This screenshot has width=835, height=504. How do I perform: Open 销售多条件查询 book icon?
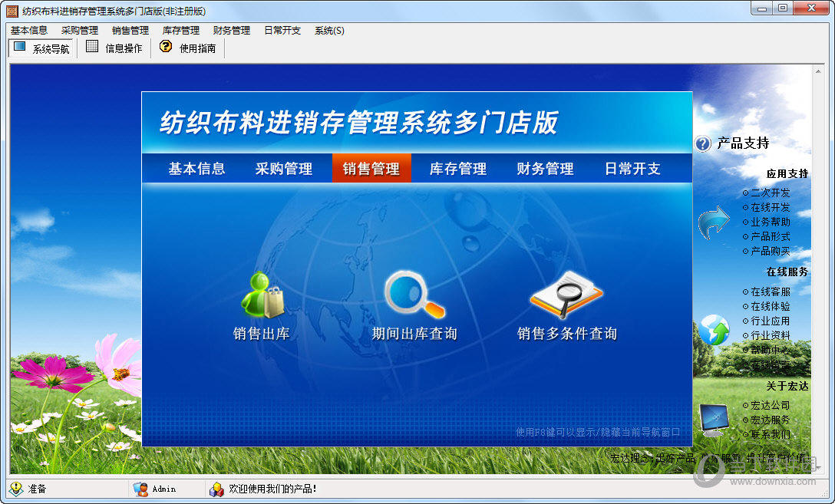566,295
